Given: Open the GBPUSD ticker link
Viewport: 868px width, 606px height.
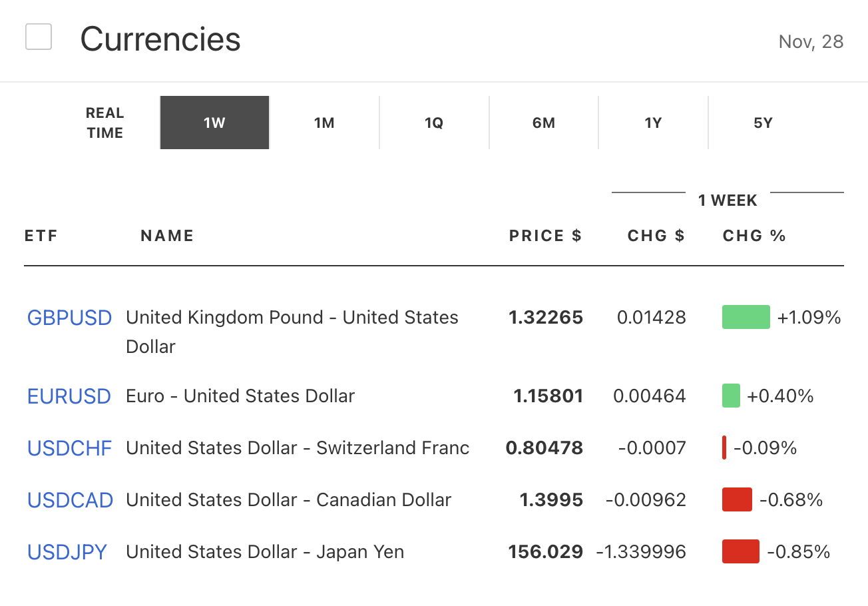Looking at the screenshot, I should pos(69,318).
